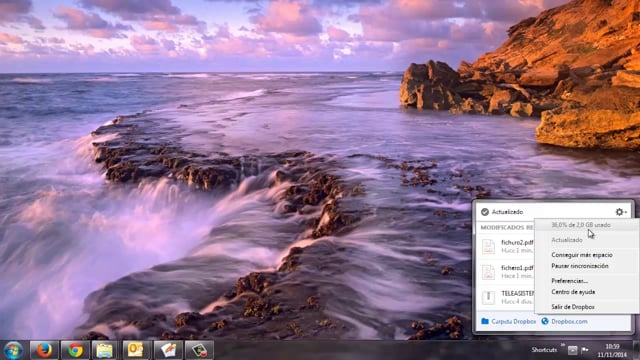Click the Actualizado checkmark status icon
The height and width of the screenshot is (360, 640).
[485, 212]
